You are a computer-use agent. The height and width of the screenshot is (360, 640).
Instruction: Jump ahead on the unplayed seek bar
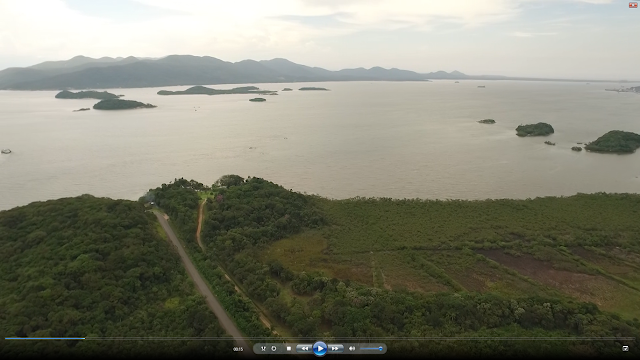tap(359, 338)
